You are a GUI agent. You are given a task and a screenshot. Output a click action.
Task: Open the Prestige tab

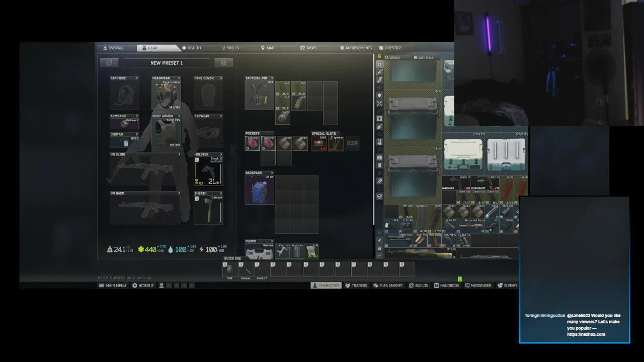coord(390,48)
